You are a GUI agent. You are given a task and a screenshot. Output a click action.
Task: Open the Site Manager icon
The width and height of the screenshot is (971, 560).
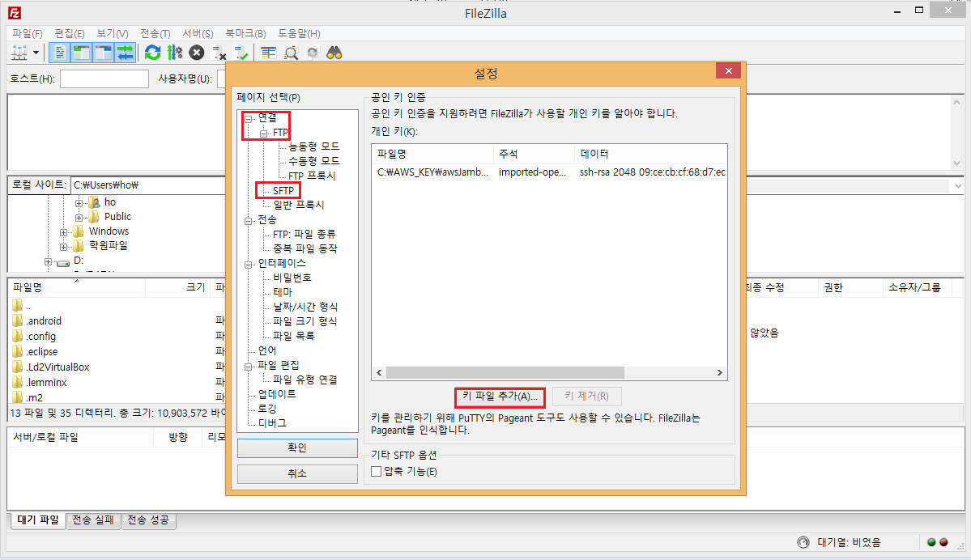point(19,53)
